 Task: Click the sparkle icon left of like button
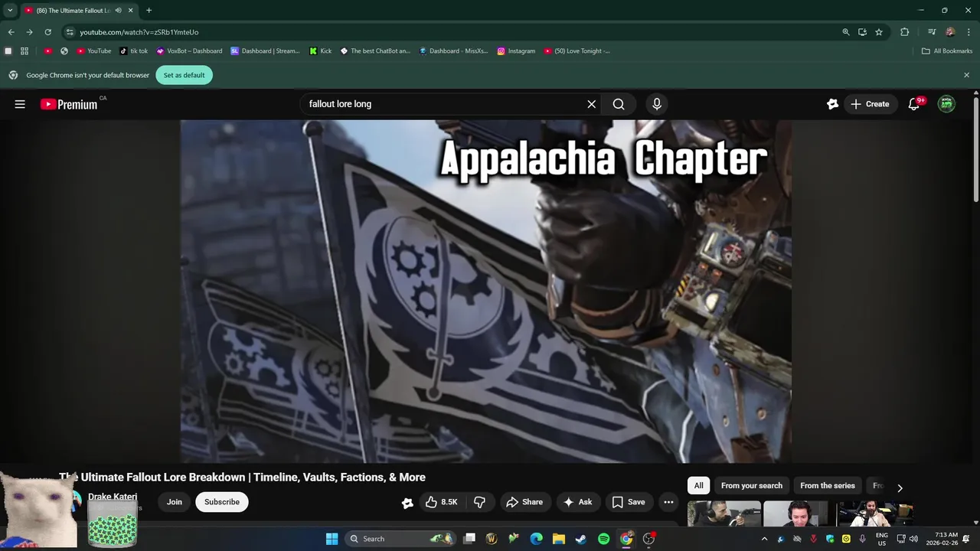pos(407,503)
